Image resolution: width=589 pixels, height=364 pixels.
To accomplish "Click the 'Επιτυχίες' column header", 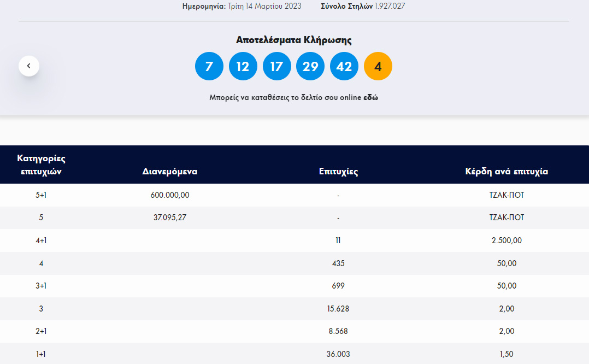I will [338, 172].
